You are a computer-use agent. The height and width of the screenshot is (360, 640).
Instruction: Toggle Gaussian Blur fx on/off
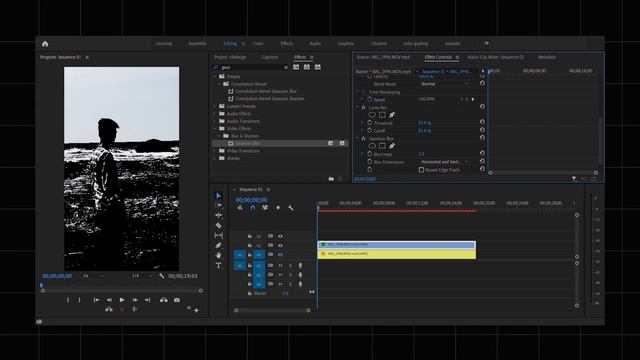pos(363,139)
